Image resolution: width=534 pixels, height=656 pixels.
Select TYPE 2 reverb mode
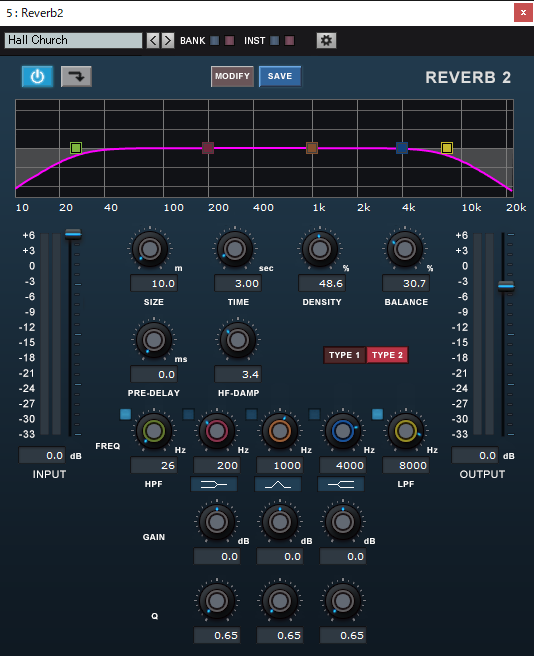[x=388, y=355]
